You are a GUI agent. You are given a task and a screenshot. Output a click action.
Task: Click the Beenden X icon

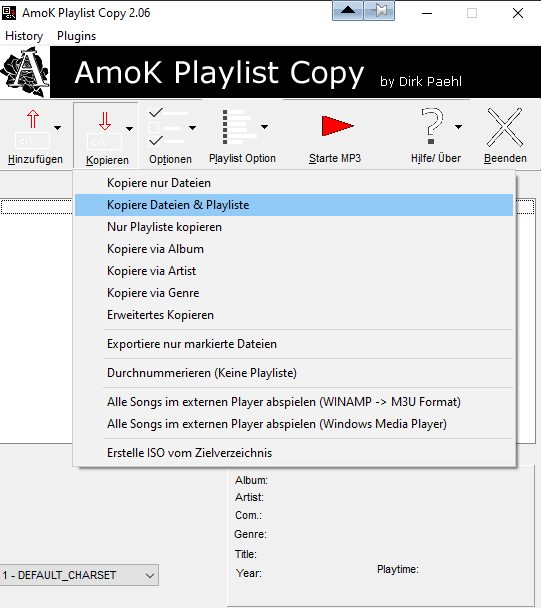point(505,127)
